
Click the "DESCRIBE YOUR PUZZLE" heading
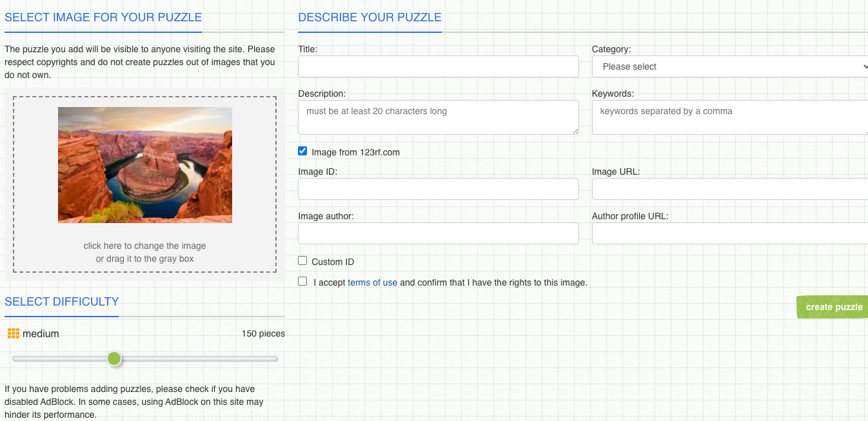point(370,17)
